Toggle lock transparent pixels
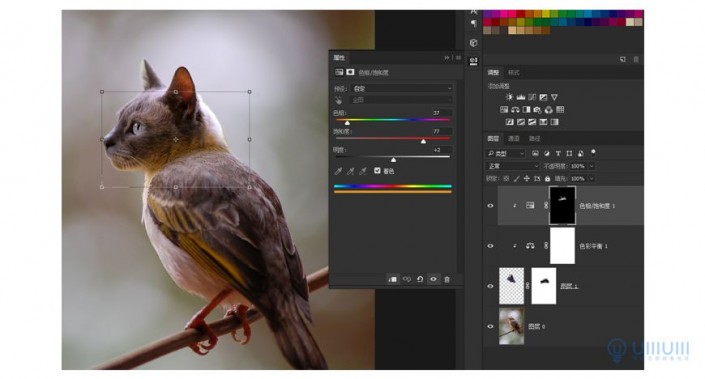Screen dimensions: 705x379 pyautogui.click(x=506, y=178)
